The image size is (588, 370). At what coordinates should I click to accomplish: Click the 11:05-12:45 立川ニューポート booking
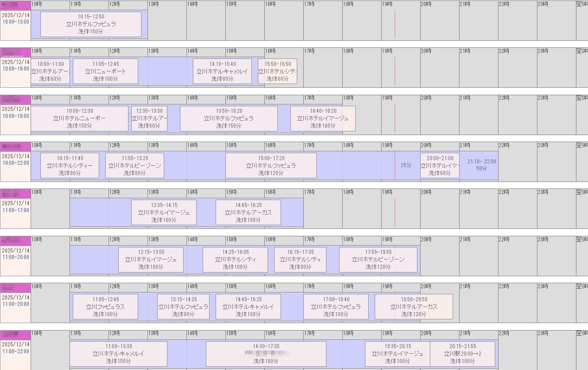point(105,71)
